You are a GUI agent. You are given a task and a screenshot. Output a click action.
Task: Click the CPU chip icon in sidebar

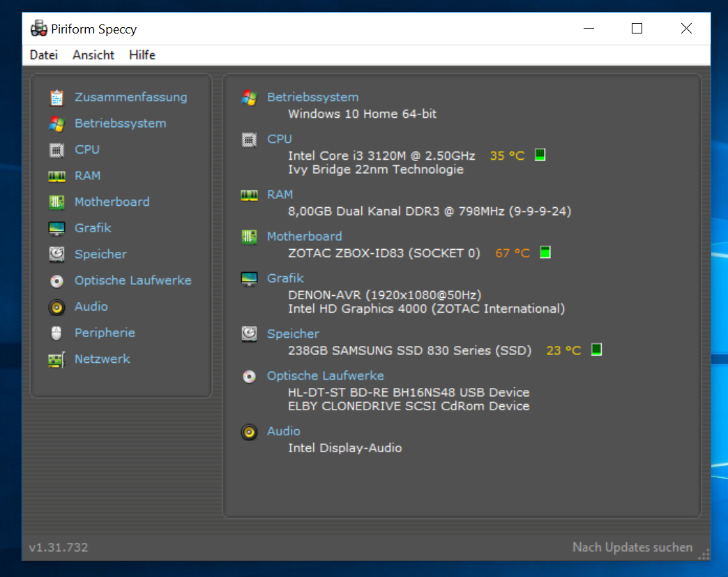click(x=56, y=150)
